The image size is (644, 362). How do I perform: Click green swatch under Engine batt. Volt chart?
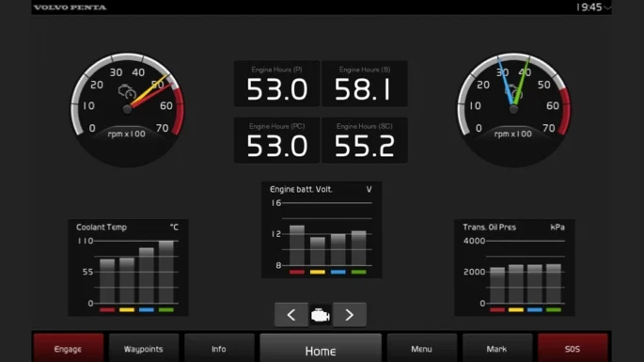point(358,272)
